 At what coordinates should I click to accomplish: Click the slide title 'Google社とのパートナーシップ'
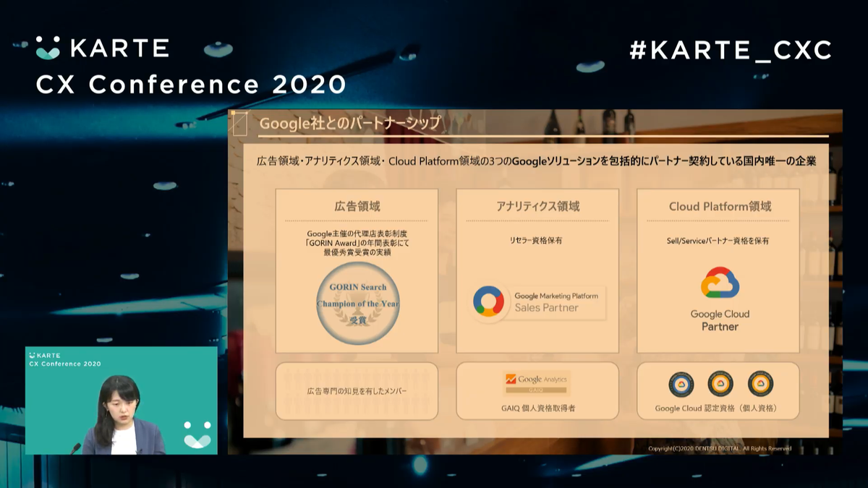tap(350, 123)
